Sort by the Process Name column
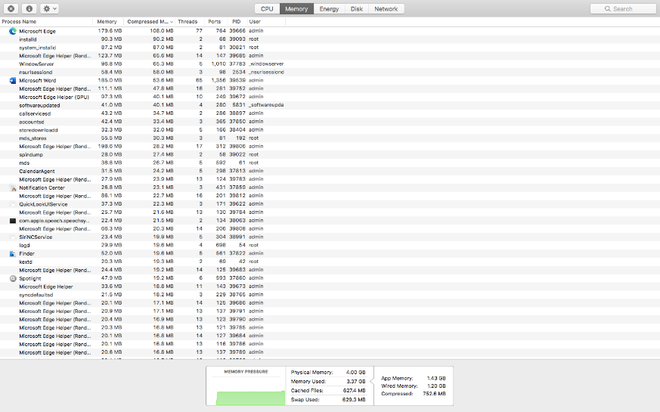660x412 pixels. click(46, 21)
